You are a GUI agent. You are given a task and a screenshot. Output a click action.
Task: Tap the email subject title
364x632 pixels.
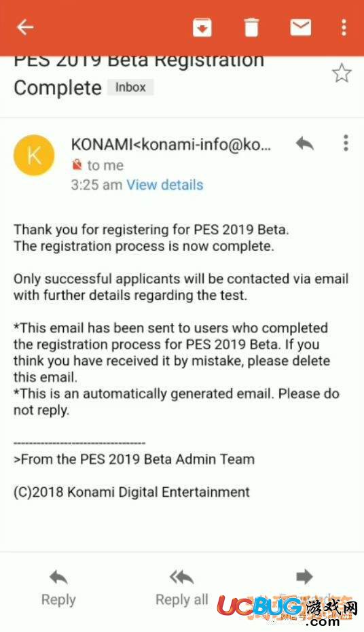(x=139, y=75)
